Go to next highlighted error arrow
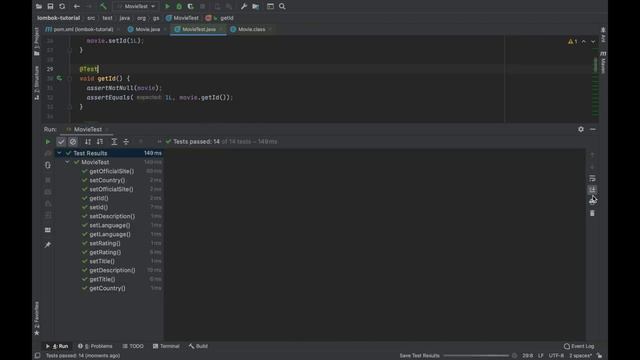 coord(593,42)
